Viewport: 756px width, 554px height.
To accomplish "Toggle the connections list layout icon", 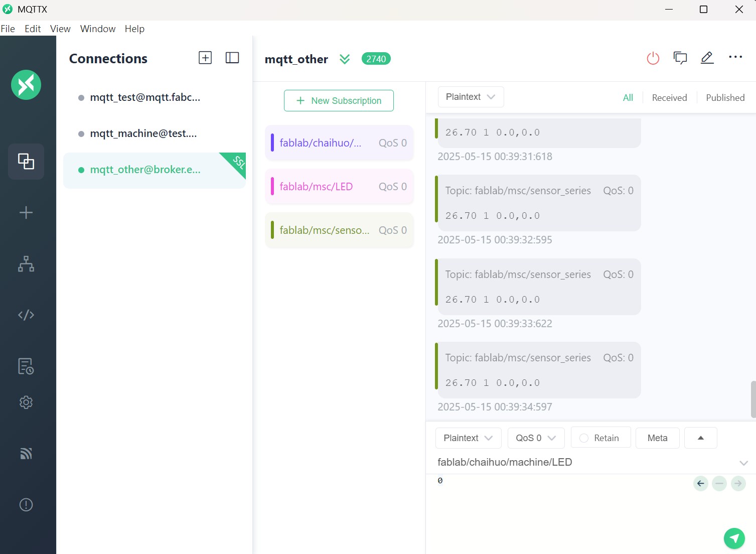I will click(x=232, y=58).
